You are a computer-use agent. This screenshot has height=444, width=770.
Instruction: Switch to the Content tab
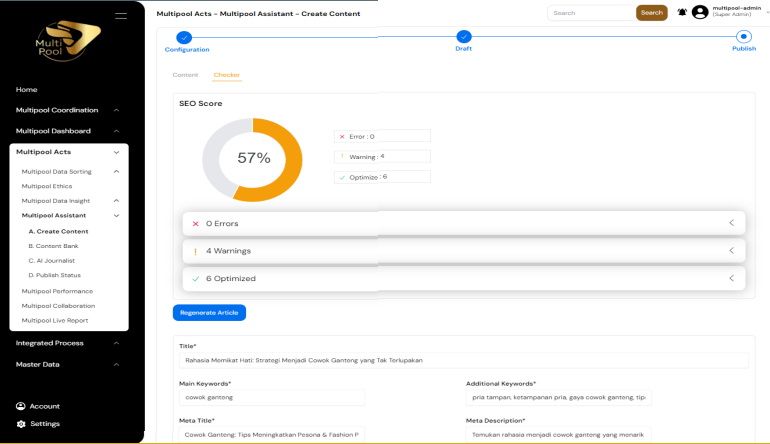(185, 75)
